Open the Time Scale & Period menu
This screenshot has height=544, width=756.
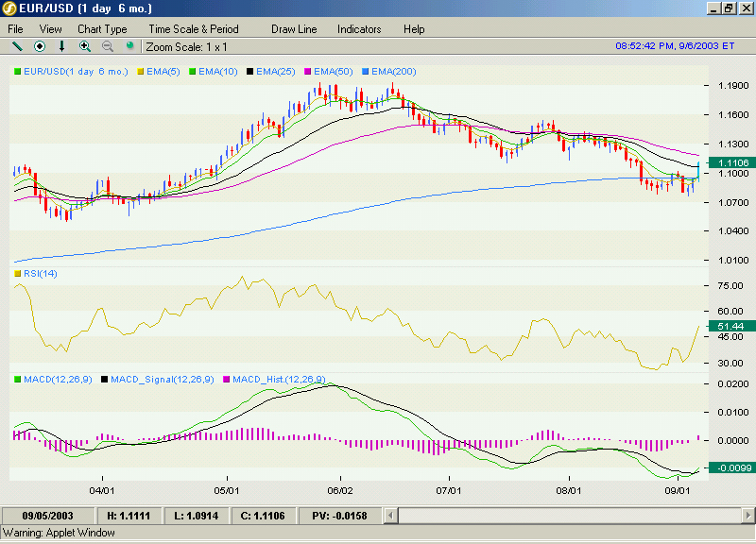194,29
